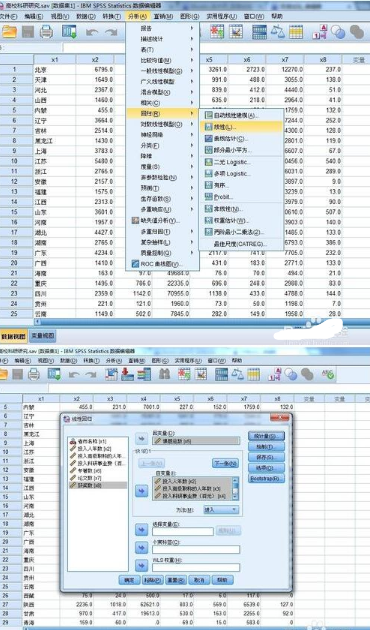This screenshot has width=370, height=630.
Task: Click the vertical scrollbar of the 自变量 list
Action: (235, 488)
